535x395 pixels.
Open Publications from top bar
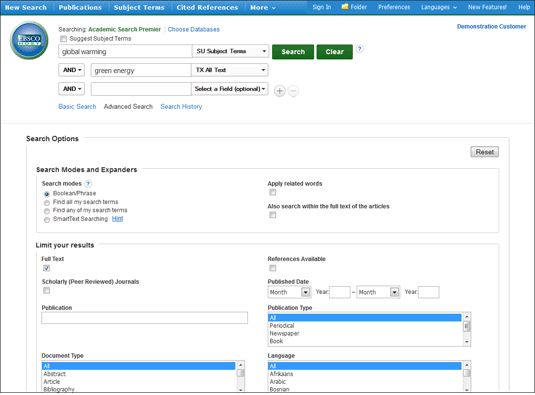tap(80, 7)
